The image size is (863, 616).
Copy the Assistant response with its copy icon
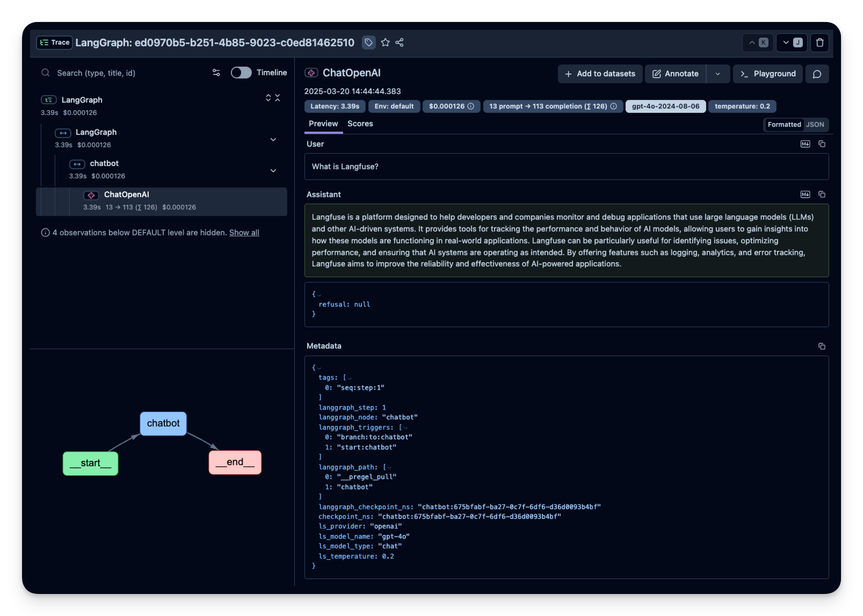[822, 194]
